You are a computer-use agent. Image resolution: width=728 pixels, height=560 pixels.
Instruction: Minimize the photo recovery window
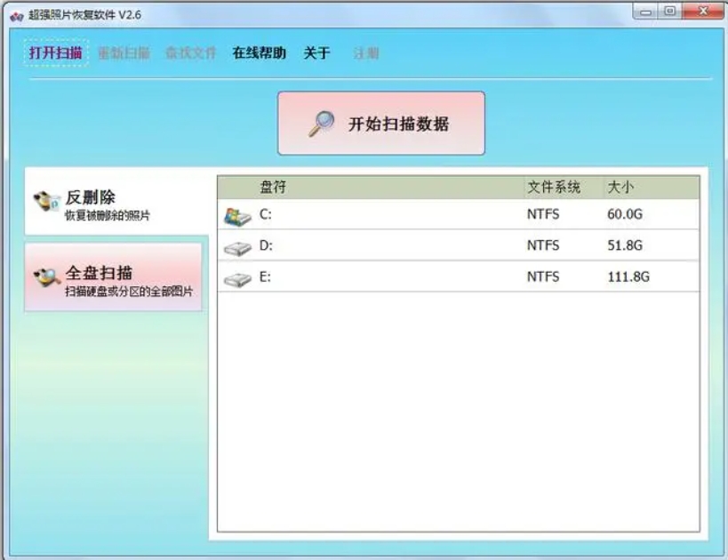[645, 12]
